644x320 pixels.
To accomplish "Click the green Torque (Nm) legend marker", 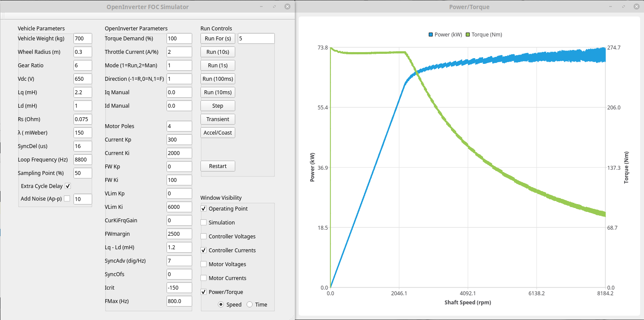I will [x=468, y=35].
